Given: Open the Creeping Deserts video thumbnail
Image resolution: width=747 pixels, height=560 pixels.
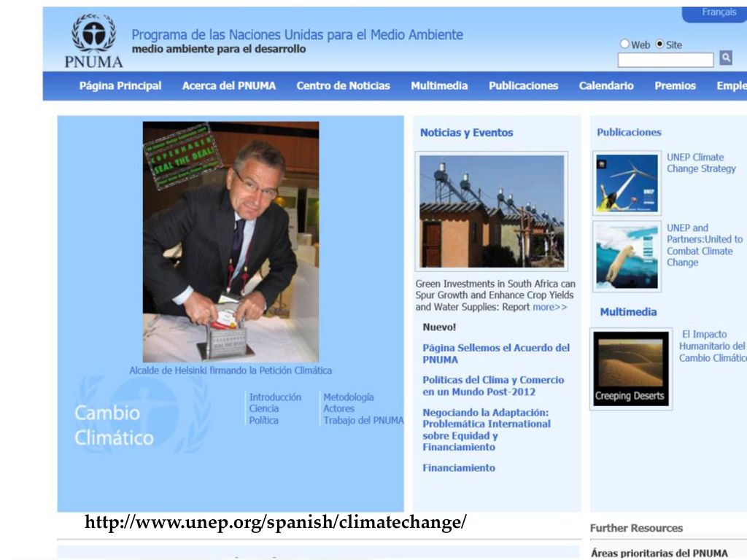Looking at the screenshot, I should coord(631,368).
